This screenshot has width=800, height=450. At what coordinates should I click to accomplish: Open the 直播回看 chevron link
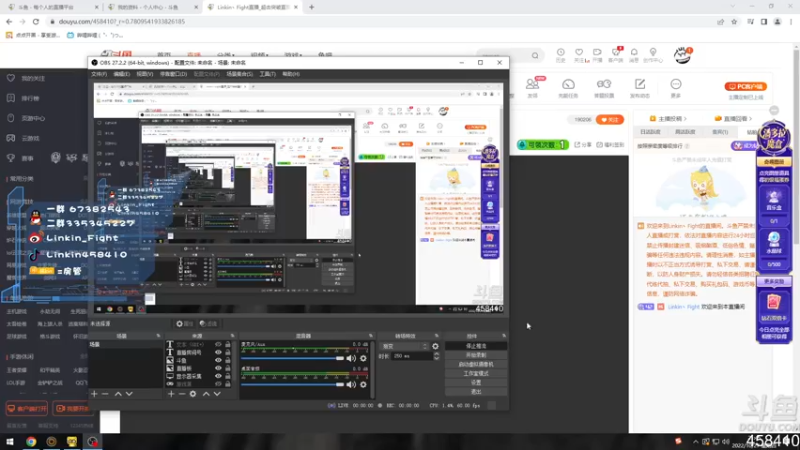(x=733, y=119)
